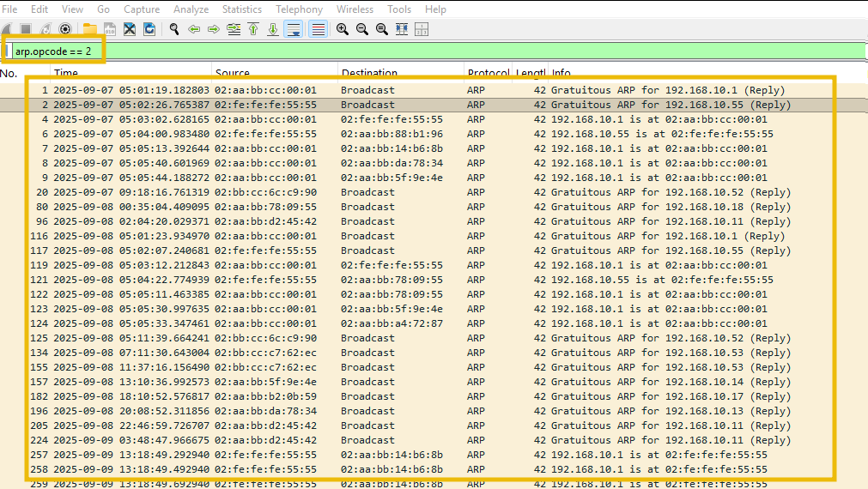This screenshot has height=489, width=868.
Task: Select packet 157 Gratuitous ARP for 192.168.10.14
Action: coord(434,382)
